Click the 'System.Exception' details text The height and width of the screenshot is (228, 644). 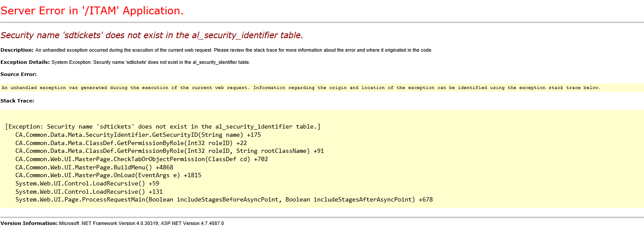pos(151,62)
